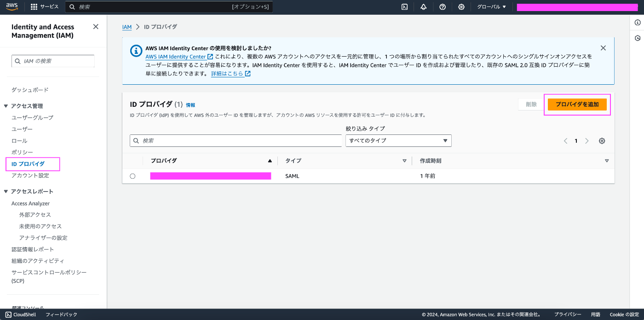Close the IAM navigation panel
Image resolution: width=644 pixels, height=320 pixels.
pyautogui.click(x=96, y=27)
